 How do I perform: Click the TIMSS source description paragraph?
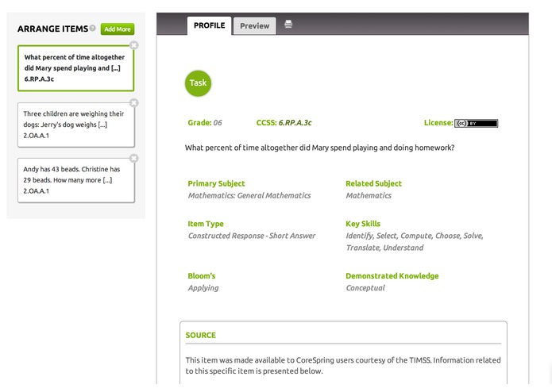tap(343, 365)
